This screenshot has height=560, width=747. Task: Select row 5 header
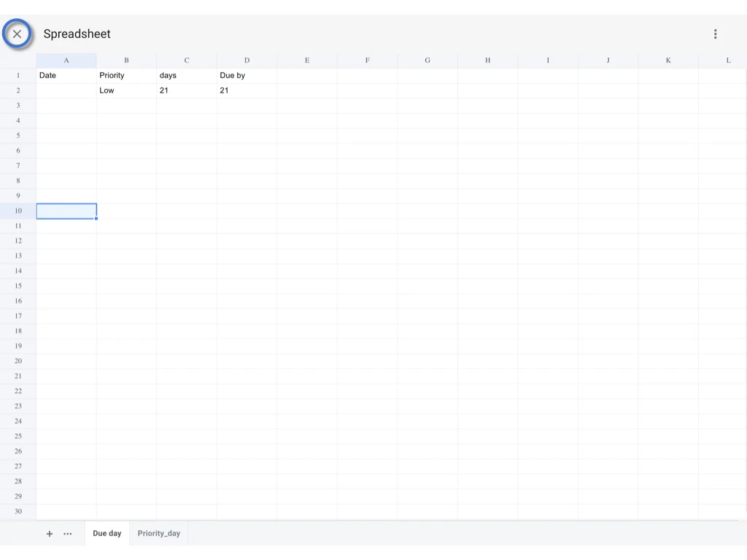(x=18, y=136)
